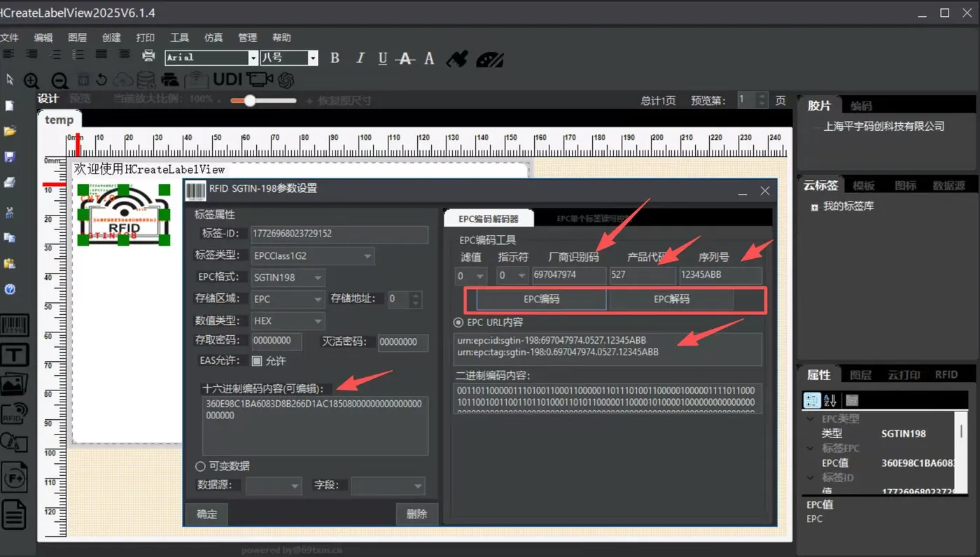Click the zoom in magnifier icon

click(31, 80)
